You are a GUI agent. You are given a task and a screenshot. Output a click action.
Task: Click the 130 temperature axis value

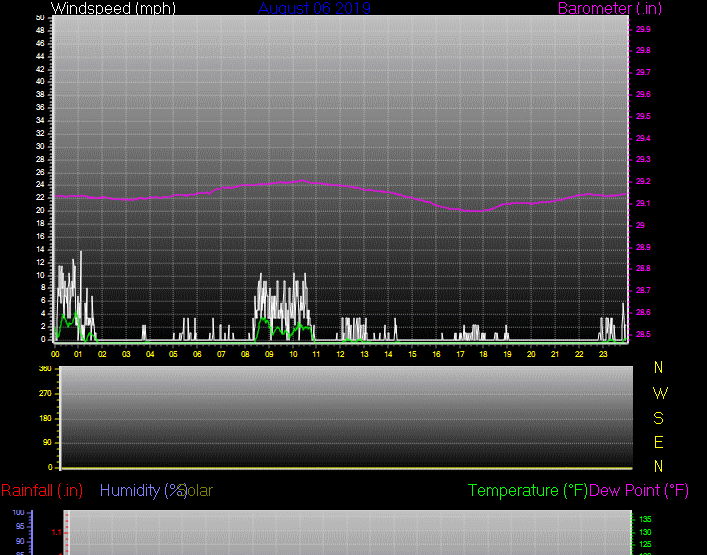(x=645, y=532)
